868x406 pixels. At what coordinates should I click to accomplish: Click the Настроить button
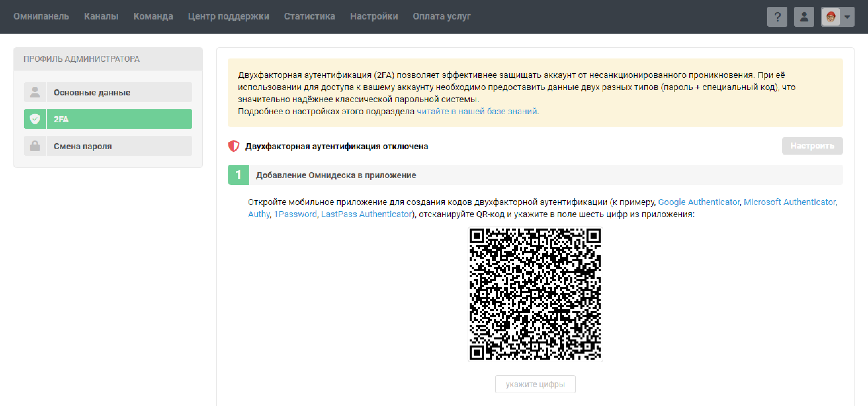812,146
